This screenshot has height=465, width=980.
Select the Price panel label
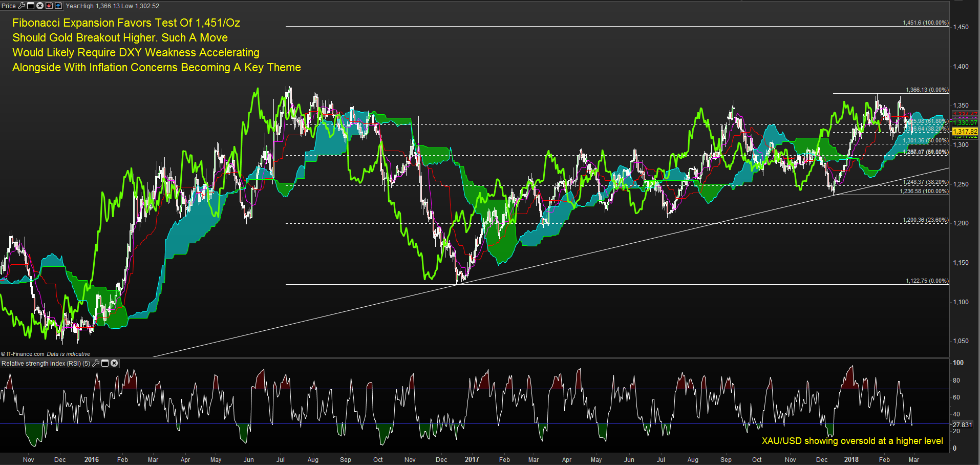(x=9, y=6)
